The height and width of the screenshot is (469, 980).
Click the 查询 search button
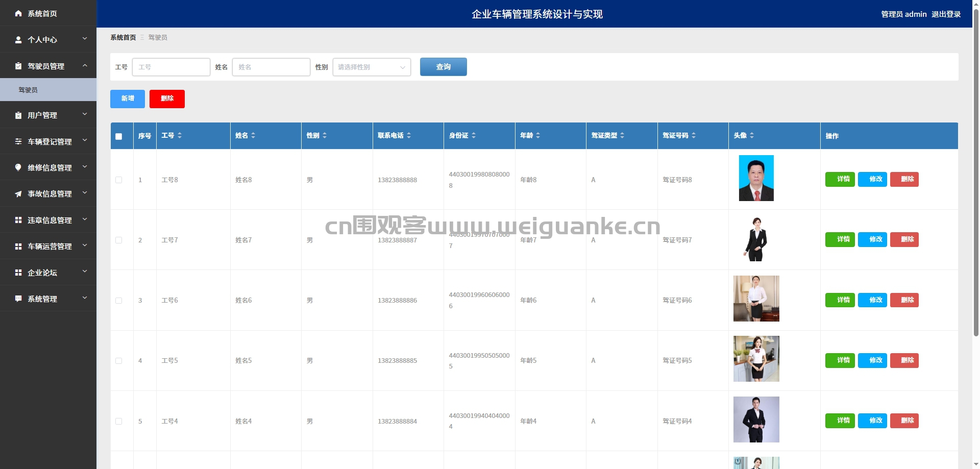click(x=443, y=67)
